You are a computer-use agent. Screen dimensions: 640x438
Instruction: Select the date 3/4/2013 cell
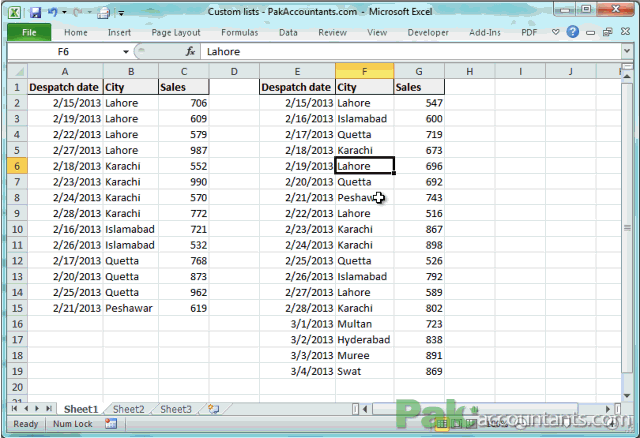[x=298, y=371]
